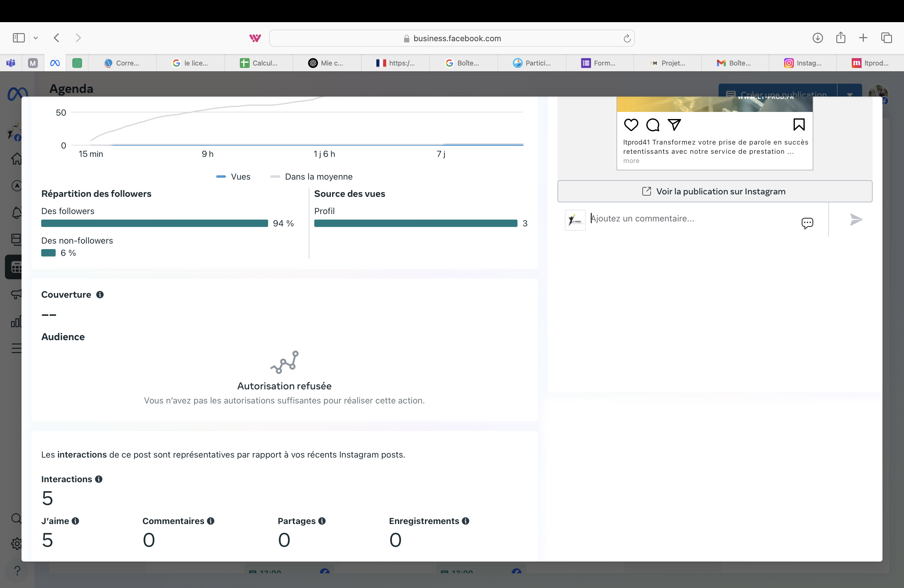Switch to the Calcul... browser tab
The image size is (904, 588).
[259, 63]
